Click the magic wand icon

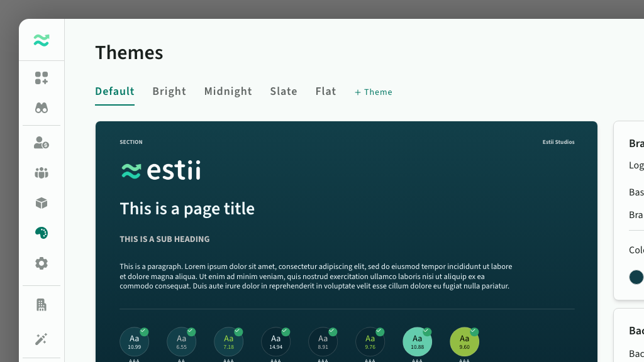42,339
